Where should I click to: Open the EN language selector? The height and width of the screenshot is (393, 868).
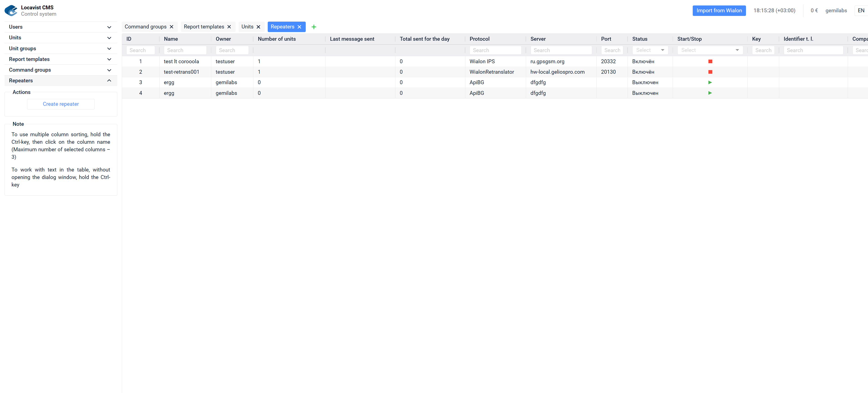[x=860, y=10]
